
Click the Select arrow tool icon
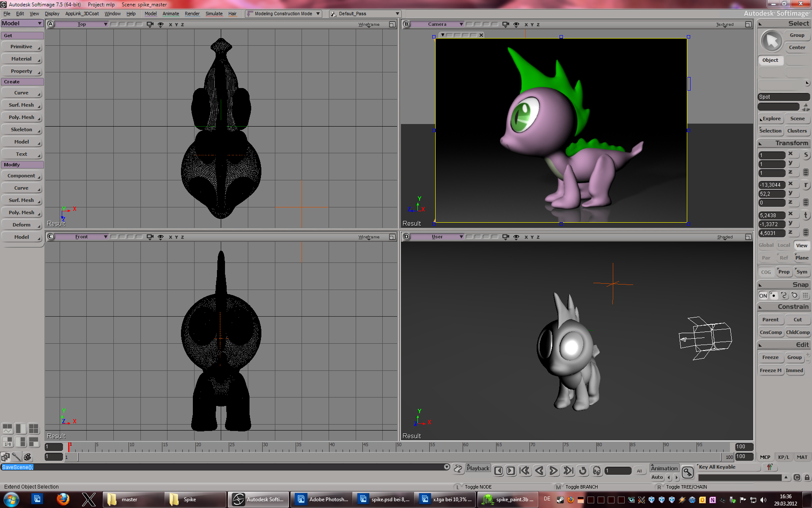point(771,41)
